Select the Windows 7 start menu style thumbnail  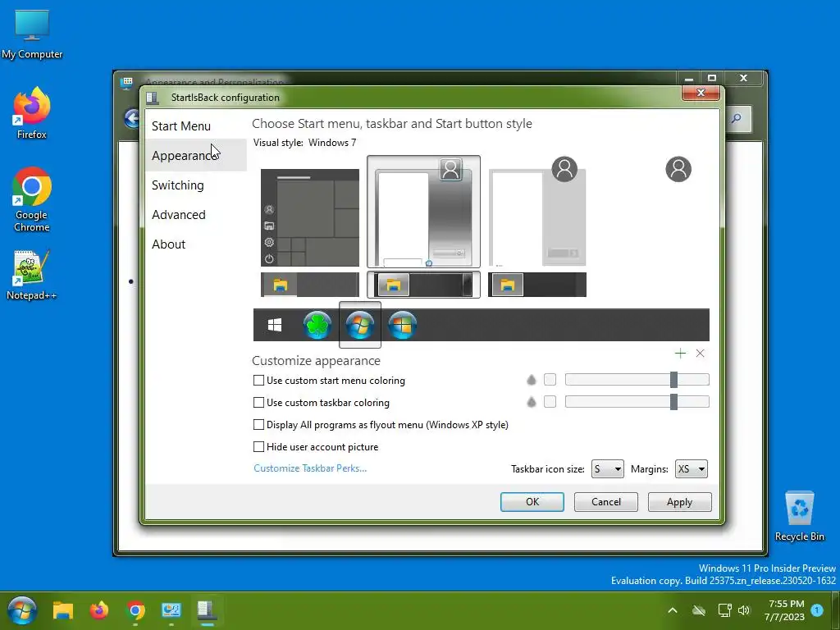pyautogui.click(x=423, y=212)
